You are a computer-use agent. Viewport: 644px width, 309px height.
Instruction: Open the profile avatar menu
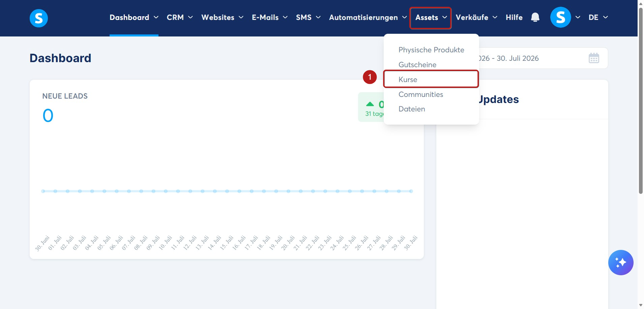coord(560,17)
